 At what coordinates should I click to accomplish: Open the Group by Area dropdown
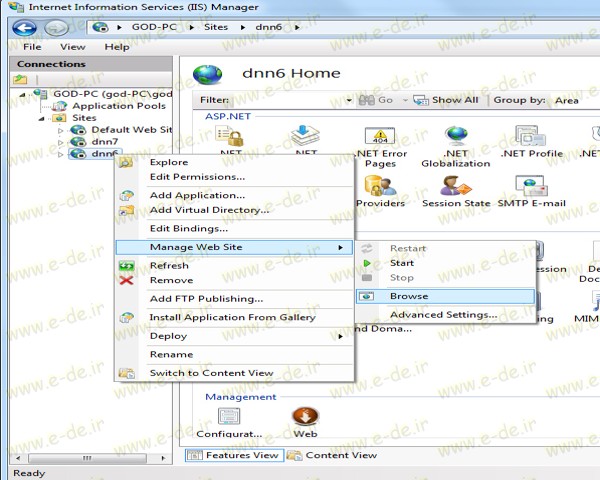pos(567,100)
